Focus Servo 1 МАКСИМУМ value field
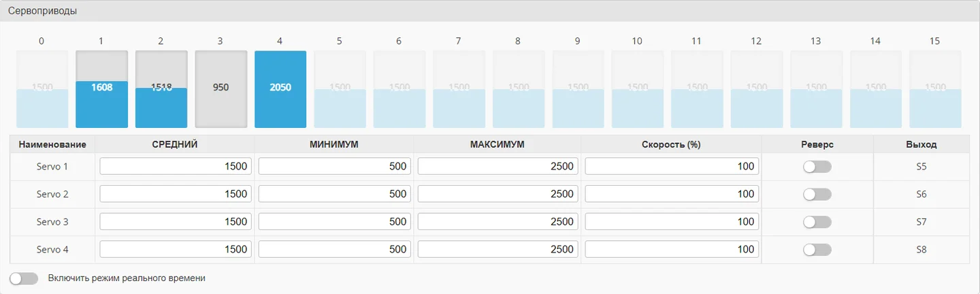The image size is (980, 294). pos(498,167)
